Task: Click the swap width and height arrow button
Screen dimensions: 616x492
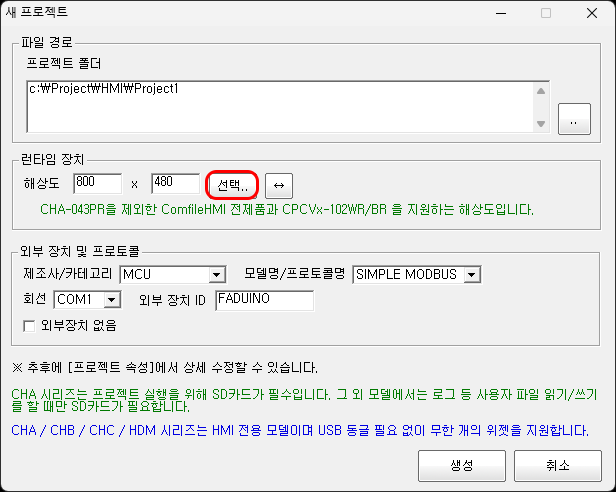Action: click(280, 185)
